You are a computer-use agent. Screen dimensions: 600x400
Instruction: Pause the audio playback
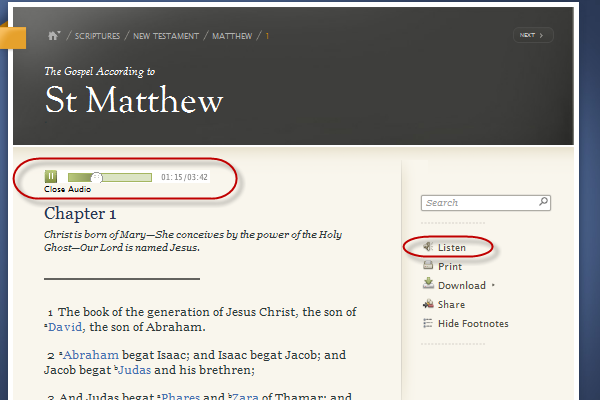coord(51,177)
